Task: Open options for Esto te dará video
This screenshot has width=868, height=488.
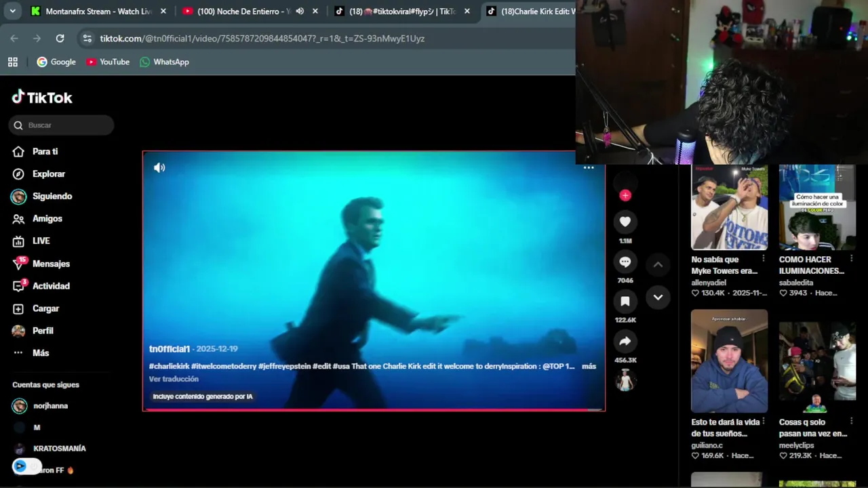Action: (x=764, y=422)
